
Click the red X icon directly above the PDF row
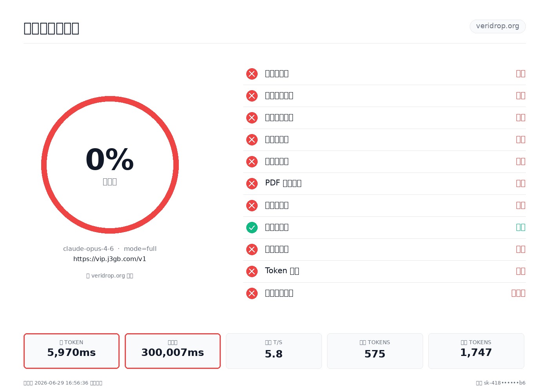(252, 162)
